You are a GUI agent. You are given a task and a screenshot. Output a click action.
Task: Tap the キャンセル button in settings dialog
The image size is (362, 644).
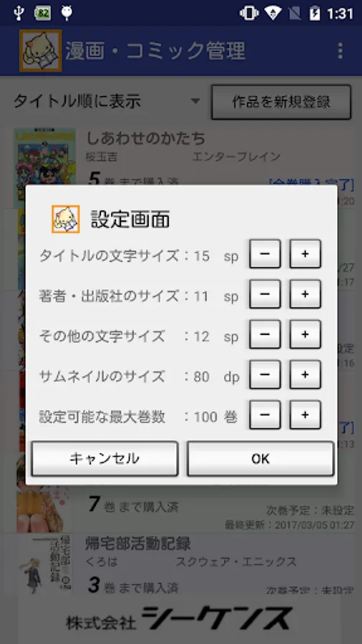click(104, 459)
